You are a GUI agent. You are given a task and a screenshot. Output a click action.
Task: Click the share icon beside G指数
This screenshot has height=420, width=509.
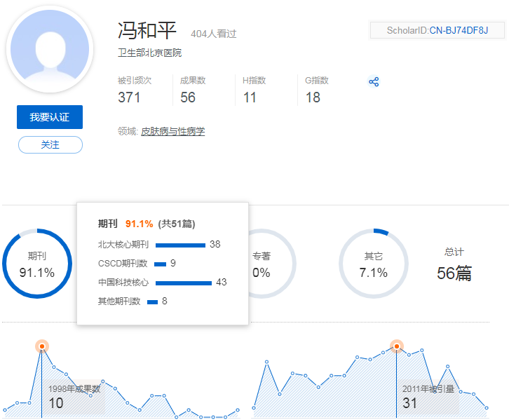[x=374, y=82]
